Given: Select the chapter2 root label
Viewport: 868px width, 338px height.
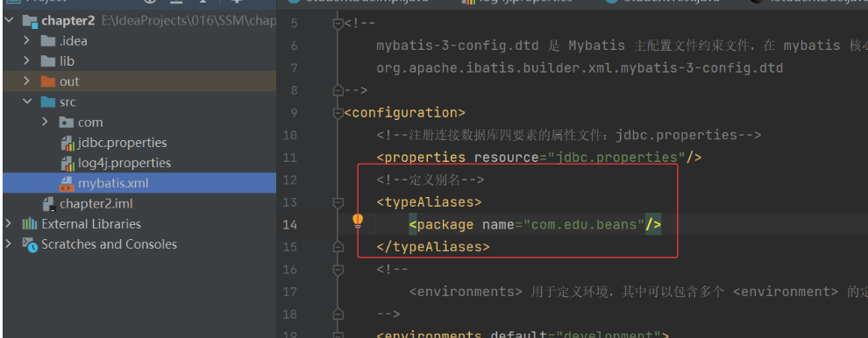Looking at the screenshot, I should pos(68,22).
